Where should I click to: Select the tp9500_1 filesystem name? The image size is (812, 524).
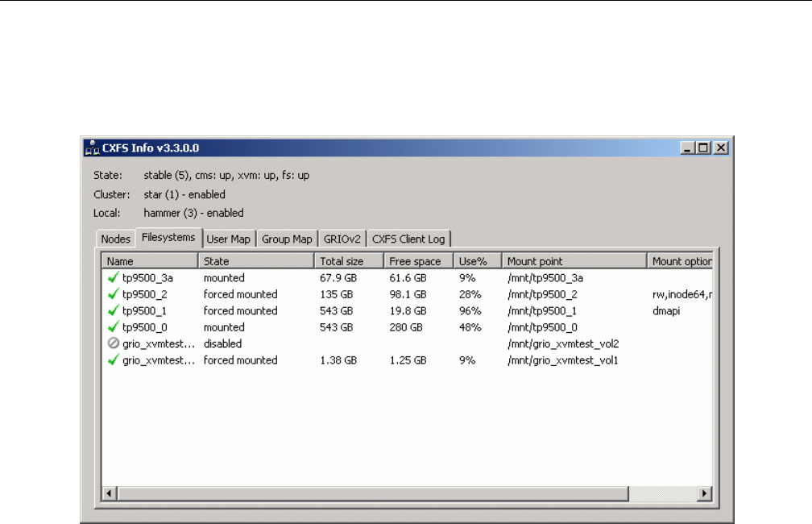point(144,311)
